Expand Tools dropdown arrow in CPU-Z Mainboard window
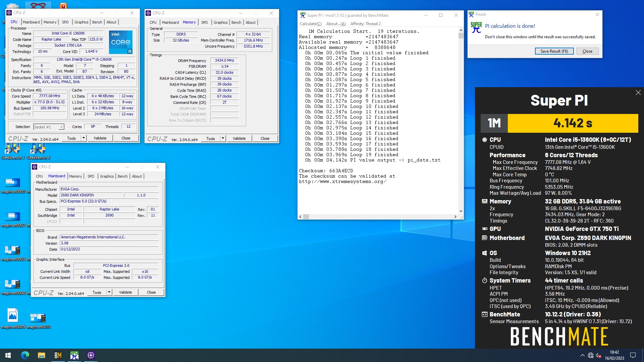This screenshot has width=644, height=362. point(109,292)
